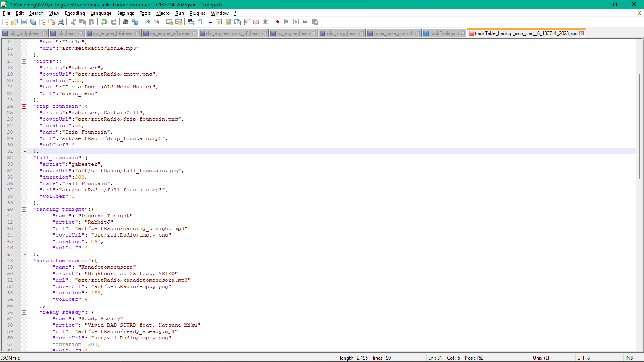Click the "JSON file" status bar label

10,358
